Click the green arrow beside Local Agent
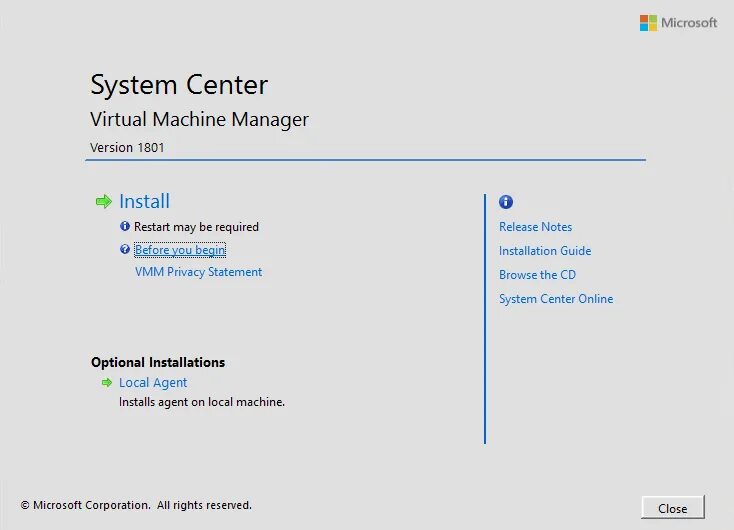The height and width of the screenshot is (530, 734). click(x=107, y=383)
